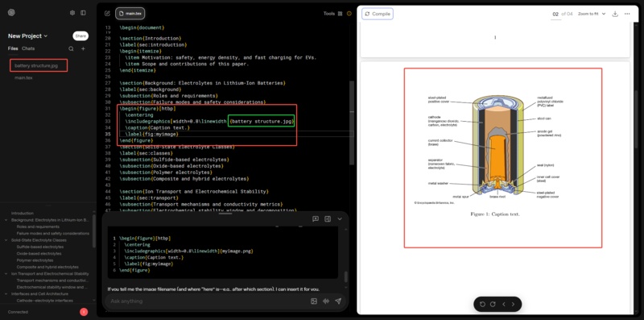Image resolution: width=644 pixels, height=320 pixels.
Task: Click the \subsection{Polymer electrolytes} line in the editor
Action: pos(166,172)
